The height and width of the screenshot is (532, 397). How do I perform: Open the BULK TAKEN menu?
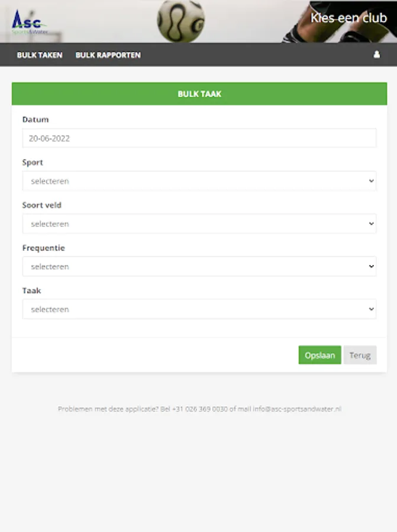pos(40,55)
